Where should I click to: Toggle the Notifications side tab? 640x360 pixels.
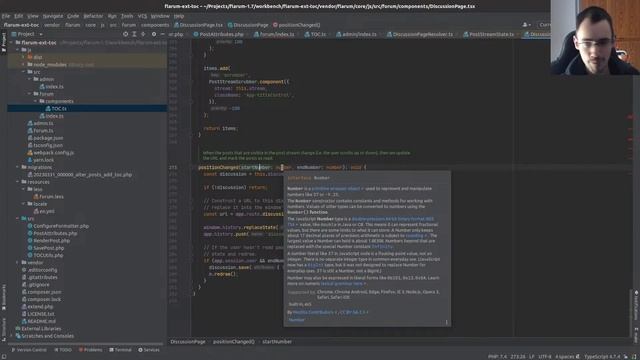click(x=636, y=305)
